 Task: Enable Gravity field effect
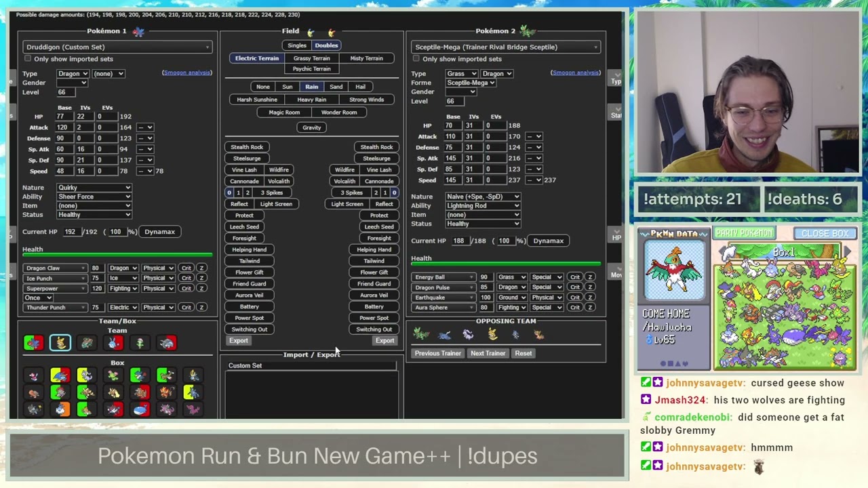click(x=312, y=127)
